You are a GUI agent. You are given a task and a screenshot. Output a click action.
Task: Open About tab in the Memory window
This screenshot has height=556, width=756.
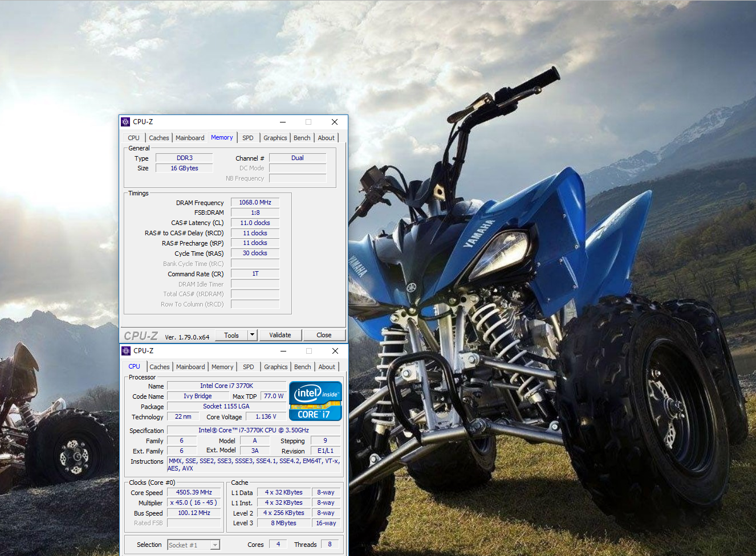pyautogui.click(x=326, y=138)
